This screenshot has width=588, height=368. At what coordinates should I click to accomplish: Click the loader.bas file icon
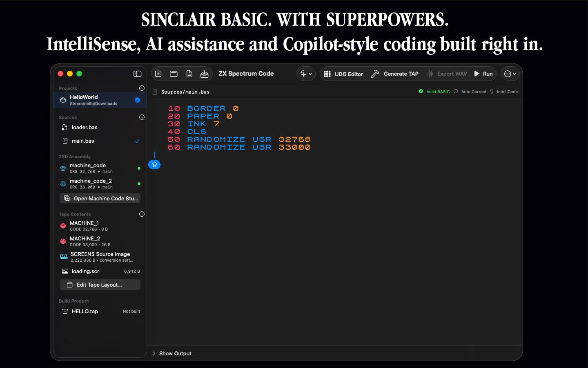tap(65, 127)
